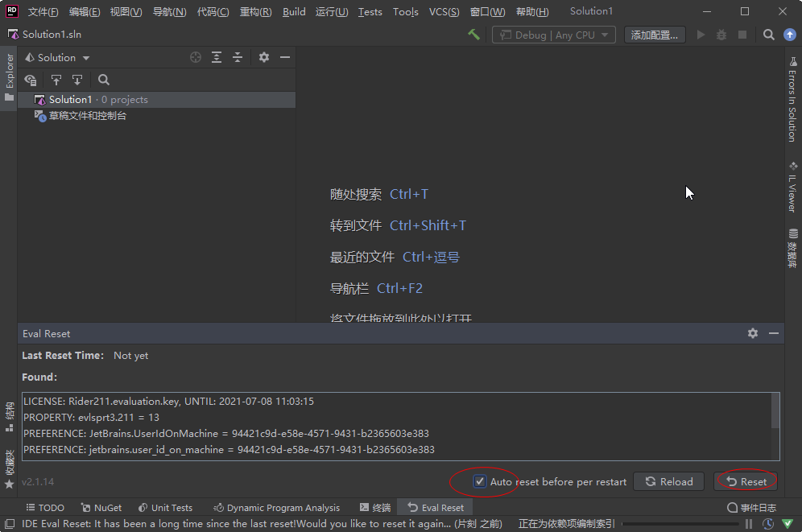
Task: Open the 帮助(H) menu
Action: (532, 12)
